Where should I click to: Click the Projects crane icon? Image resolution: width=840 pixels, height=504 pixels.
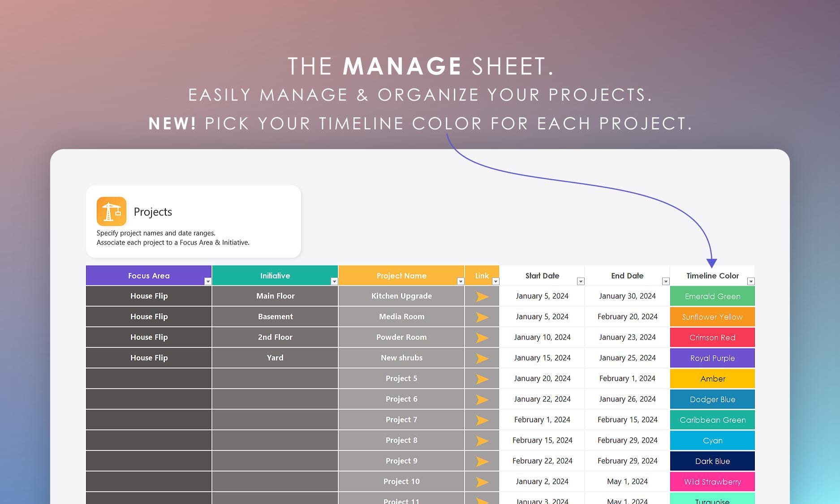point(111,211)
